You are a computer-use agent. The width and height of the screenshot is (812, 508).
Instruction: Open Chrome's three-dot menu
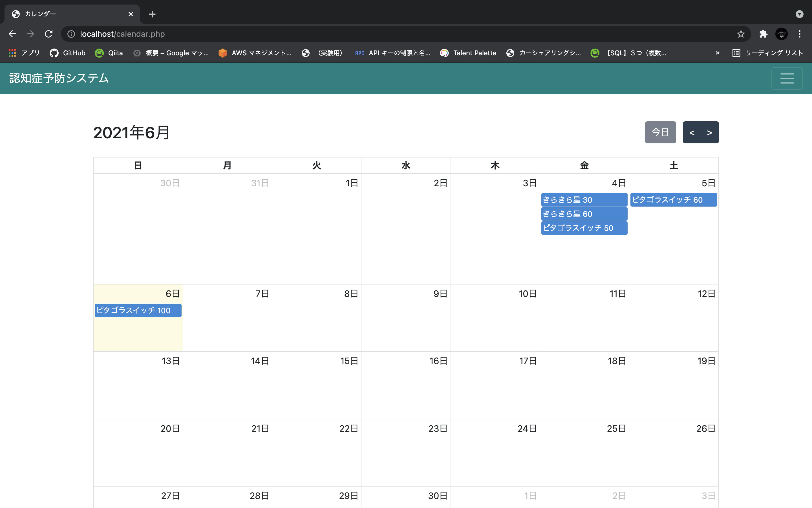click(x=800, y=34)
